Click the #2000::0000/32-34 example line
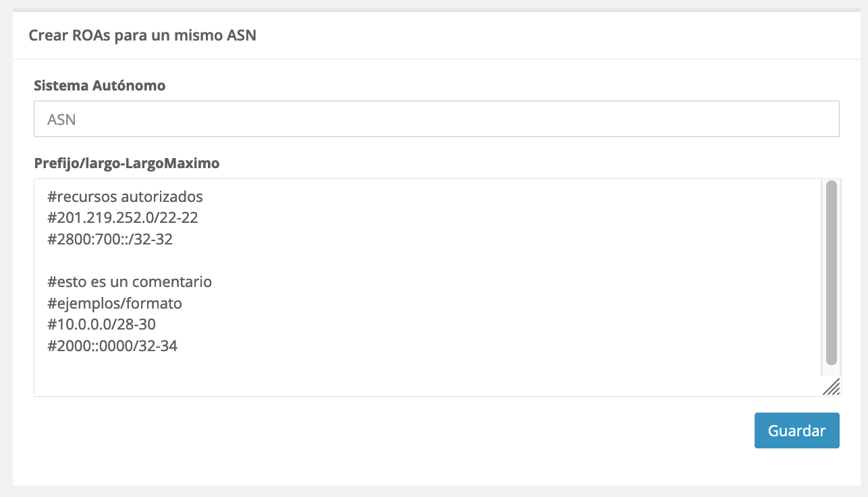Viewport: 868px width, 497px height. pyautogui.click(x=113, y=346)
